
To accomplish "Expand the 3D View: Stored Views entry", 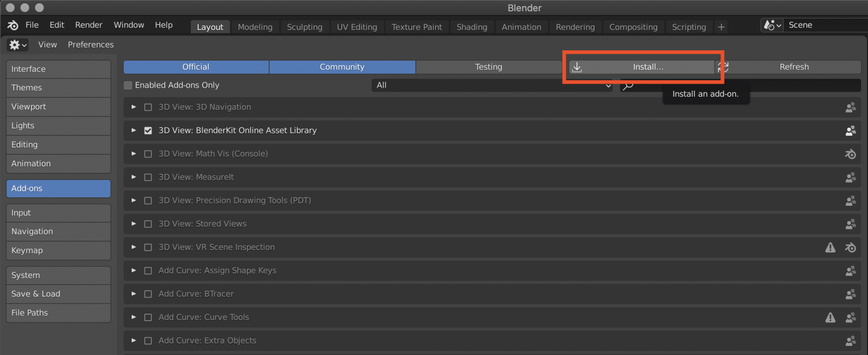I will [x=134, y=224].
